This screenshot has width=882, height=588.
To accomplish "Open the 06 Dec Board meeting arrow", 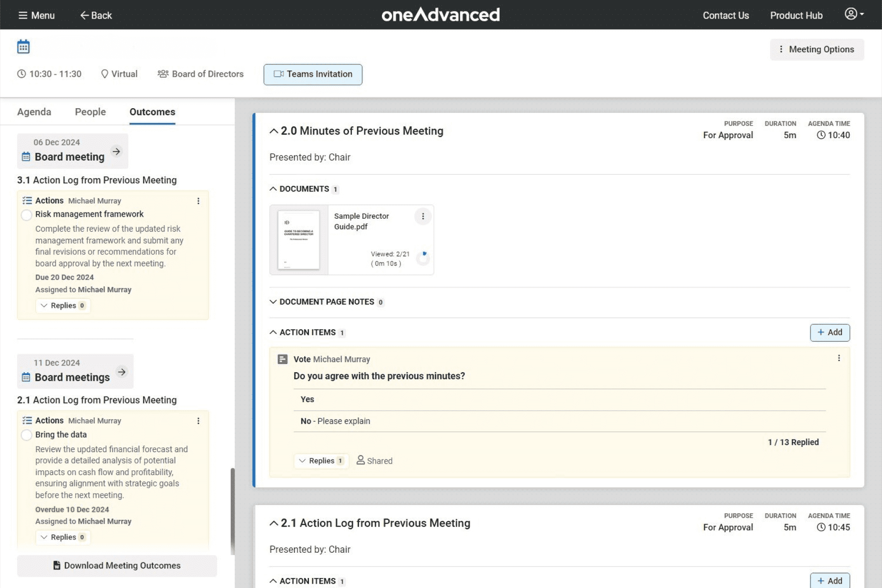I will click(116, 152).
